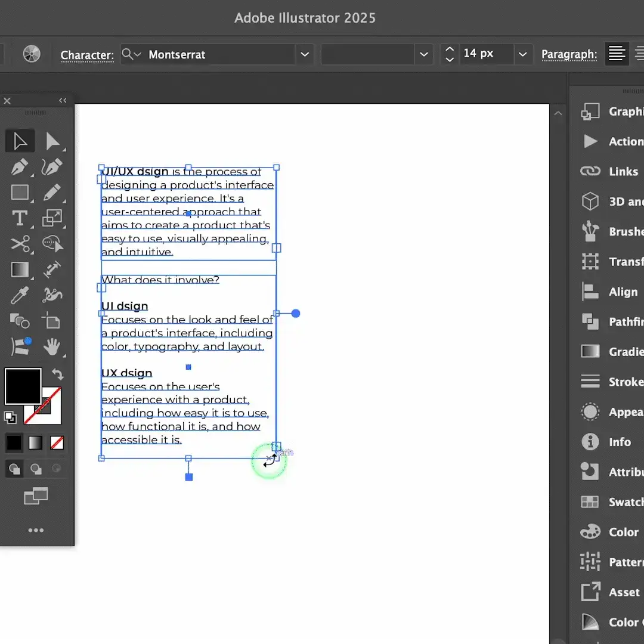
Task: Click the ellipsis to edit the toolbar
Action: [x=36, y=530]
